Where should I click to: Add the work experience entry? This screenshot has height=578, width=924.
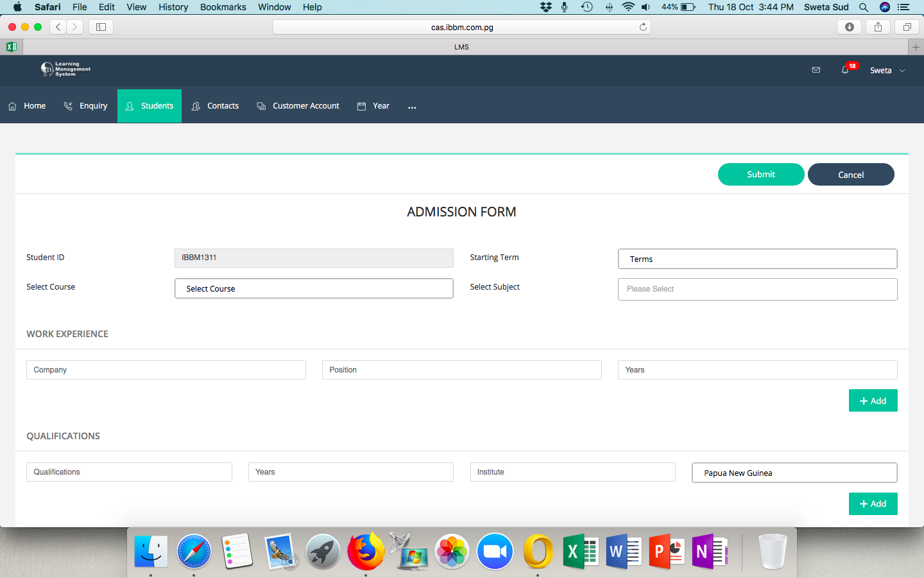(x=873, y=401)
